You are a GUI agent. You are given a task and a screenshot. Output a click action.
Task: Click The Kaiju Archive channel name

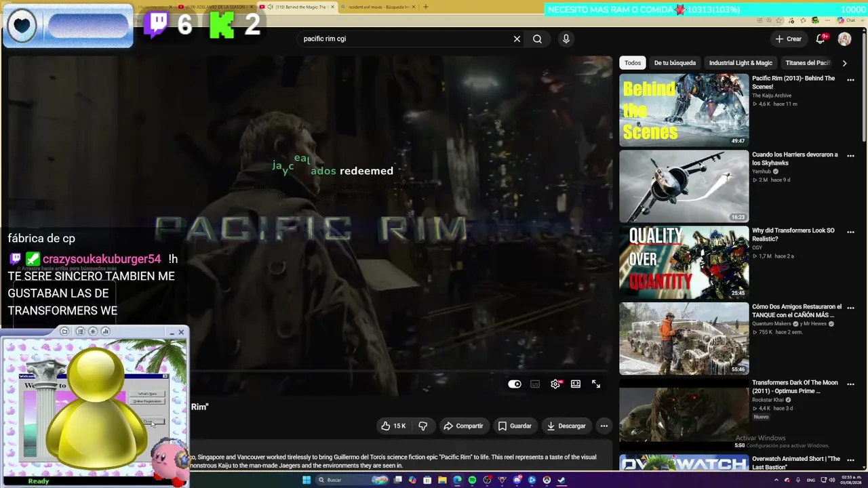click(772, 96)
